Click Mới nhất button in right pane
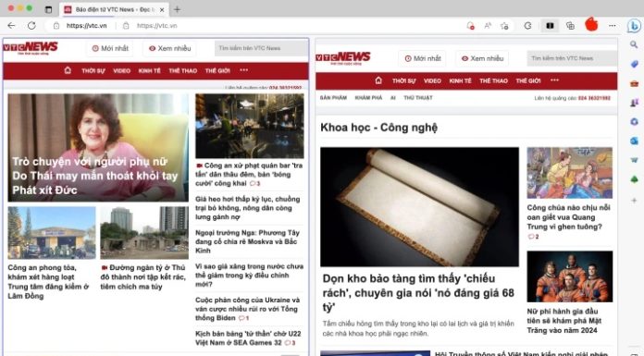This screenshot has width=644, height=356. tap(423, 59)
